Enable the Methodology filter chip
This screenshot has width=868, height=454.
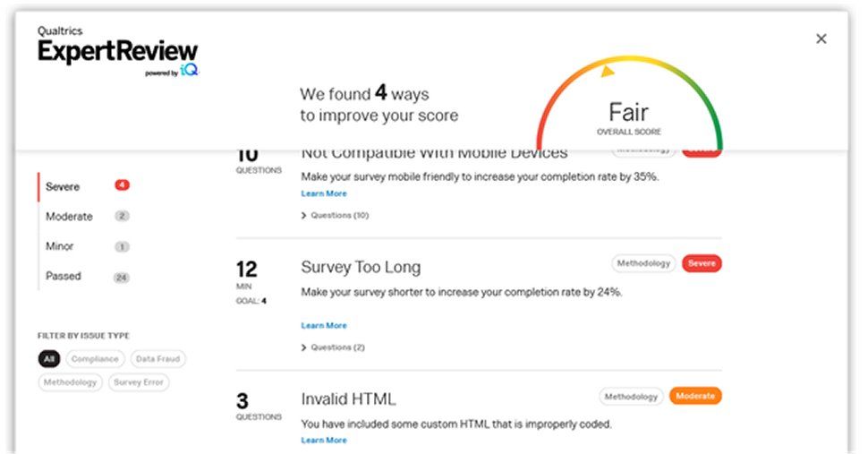point(70,382)
